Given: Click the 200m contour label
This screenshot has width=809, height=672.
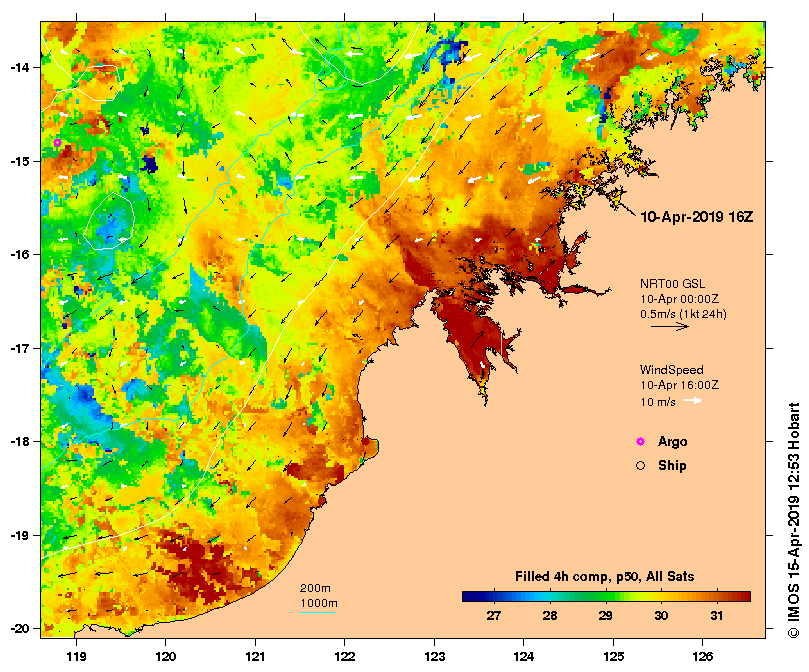Looking at the screenshot, I should click(x=315, y=588).
